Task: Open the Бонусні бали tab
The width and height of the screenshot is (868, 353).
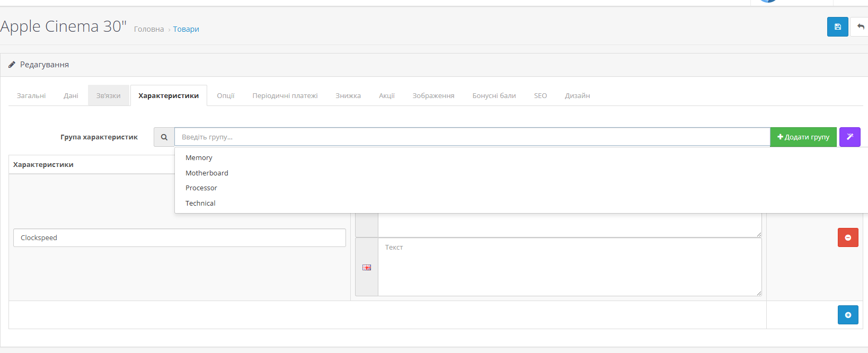Action: [x=494, y=95]
